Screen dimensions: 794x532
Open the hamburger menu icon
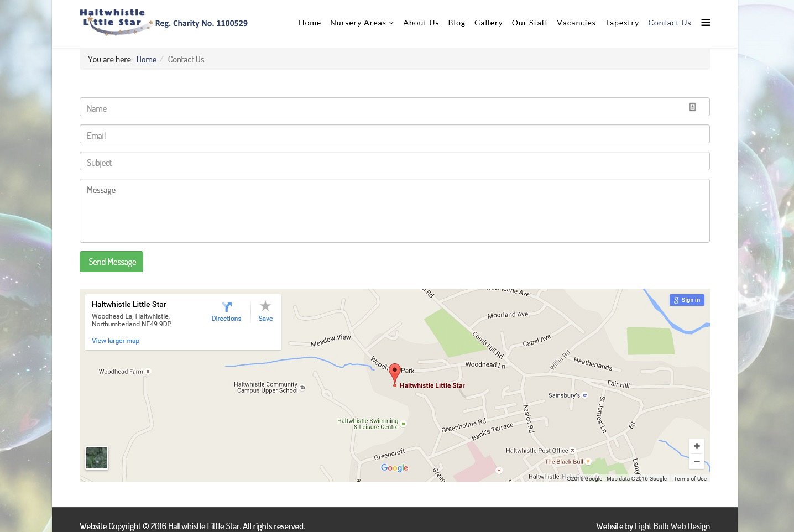706,23
